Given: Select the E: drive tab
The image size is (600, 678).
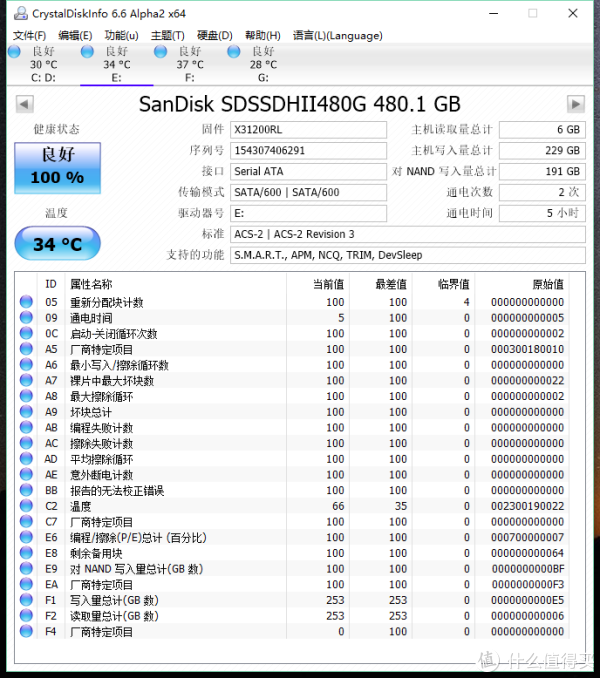Looking at the screenshot, I should [x=117, y=64].
